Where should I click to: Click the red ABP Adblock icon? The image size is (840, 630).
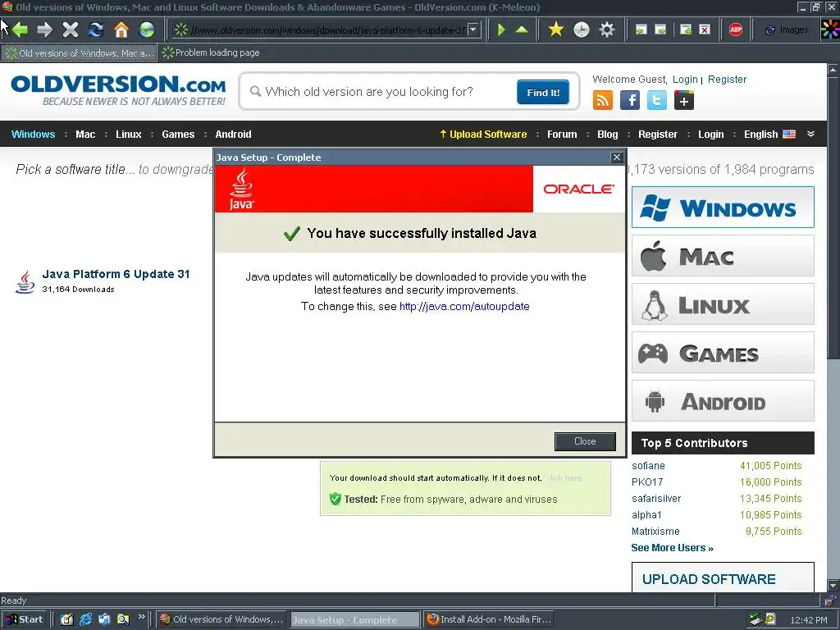click(x=736, y=30)
